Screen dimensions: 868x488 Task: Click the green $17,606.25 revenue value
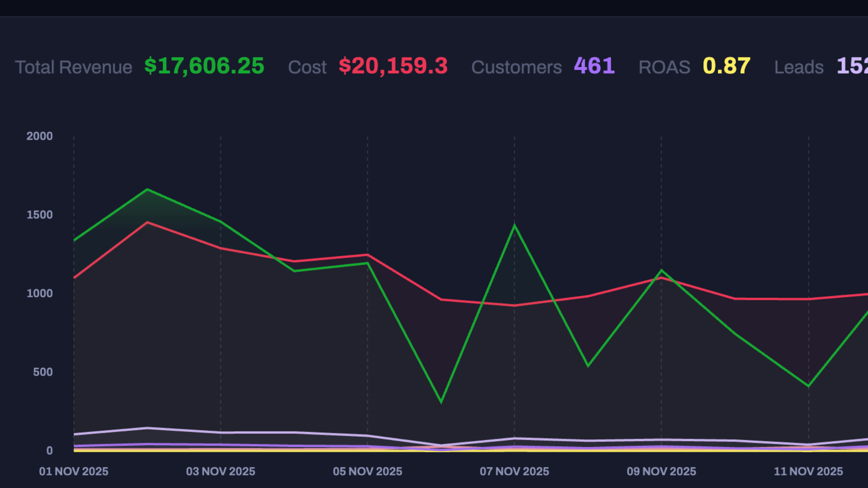(204, 66)
